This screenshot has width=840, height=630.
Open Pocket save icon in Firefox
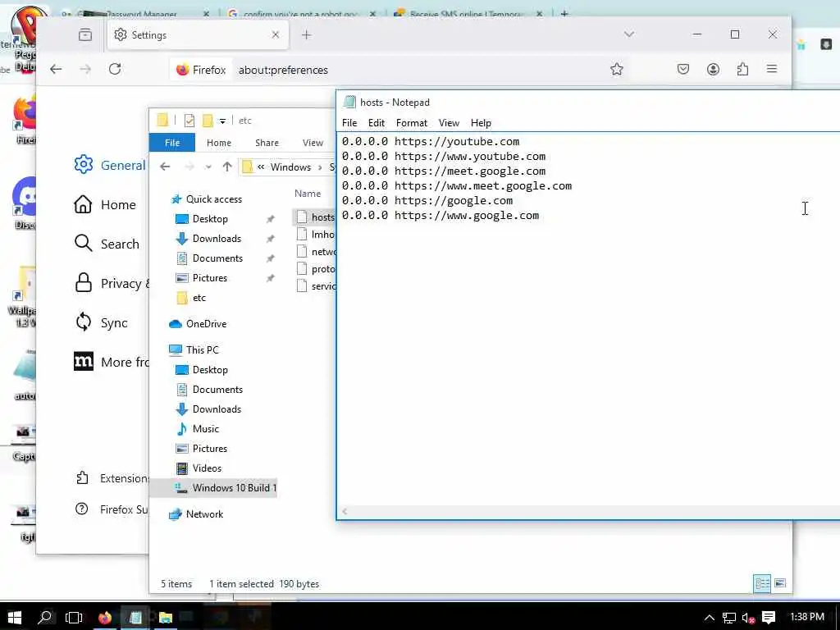click(683, 69)
